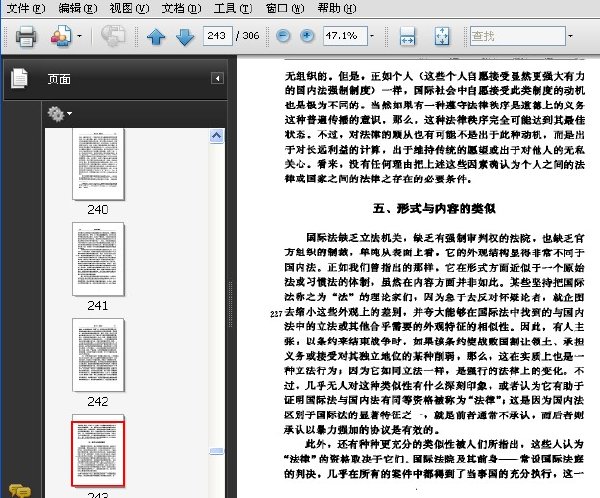Open the comments speech-bubble icon
Image resolution: width=600 pixels, height=498 pixels.
(x=19, y=491)
